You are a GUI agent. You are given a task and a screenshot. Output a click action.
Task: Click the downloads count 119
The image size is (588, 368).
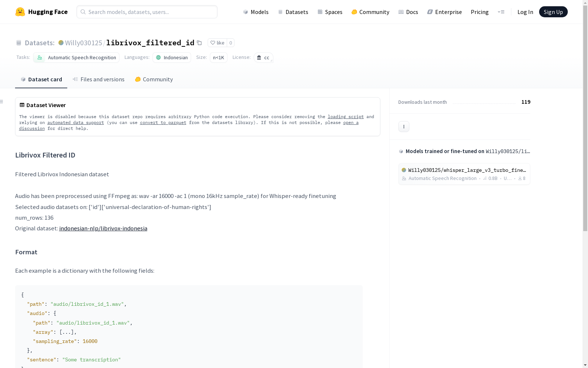[x=526, y=102]
